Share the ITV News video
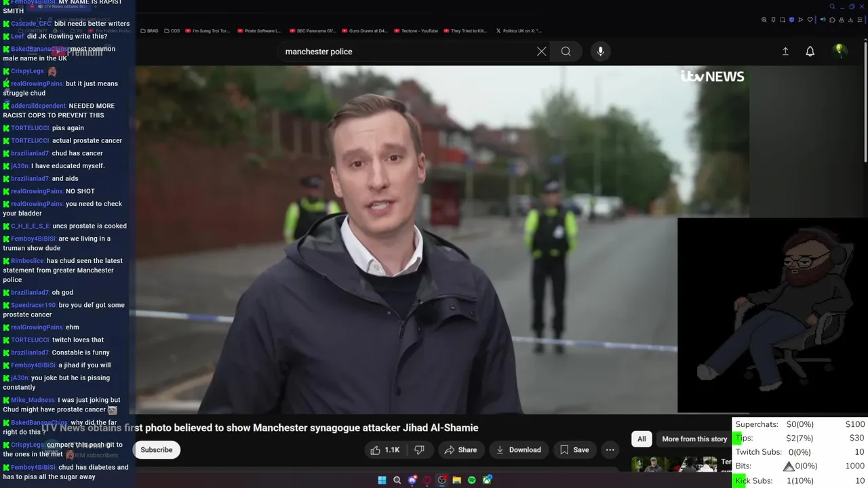 [x=460, y=450]
